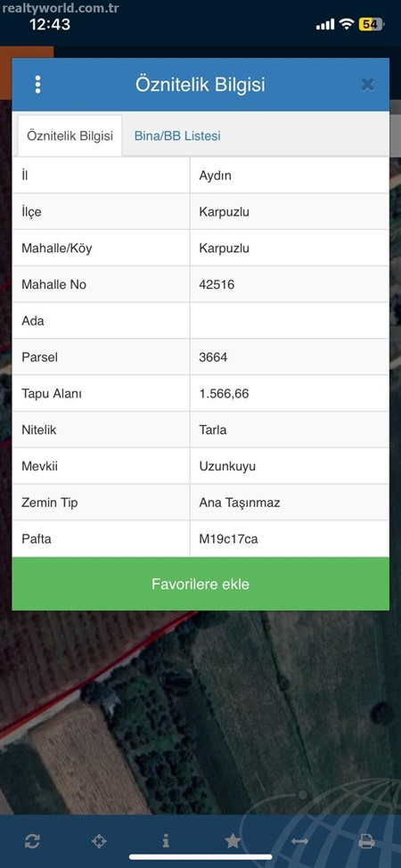The image size is (401, 868).
Task: Switch to Bina/BB Listesi tab
Action: [177, 135]
